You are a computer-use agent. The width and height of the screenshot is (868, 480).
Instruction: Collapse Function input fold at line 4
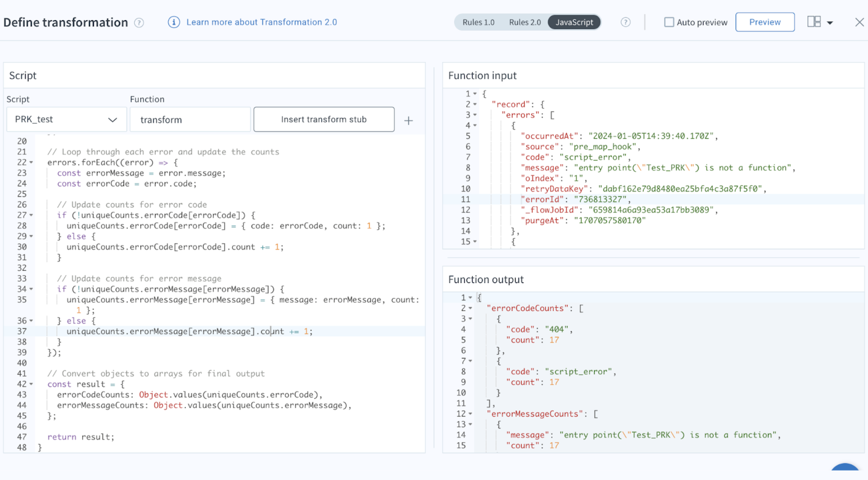pos(475,125)
